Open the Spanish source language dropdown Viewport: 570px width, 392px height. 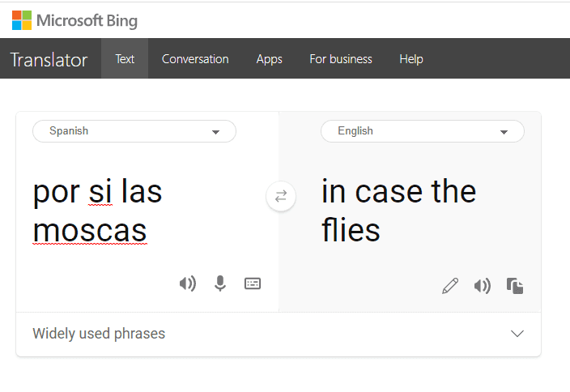[x=134, y=131]
